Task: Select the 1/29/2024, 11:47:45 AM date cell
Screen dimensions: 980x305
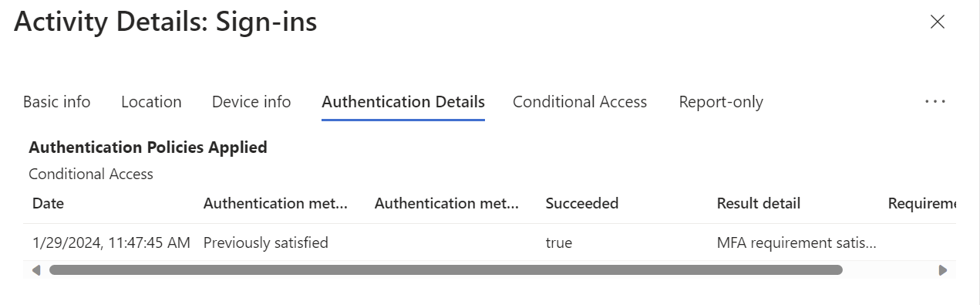Action: tap(111, 242)
